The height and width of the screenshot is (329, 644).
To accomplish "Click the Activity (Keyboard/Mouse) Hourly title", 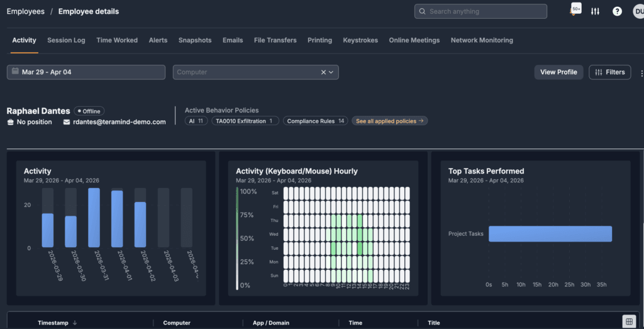I will pyautogui.click(x=297, y=171).
